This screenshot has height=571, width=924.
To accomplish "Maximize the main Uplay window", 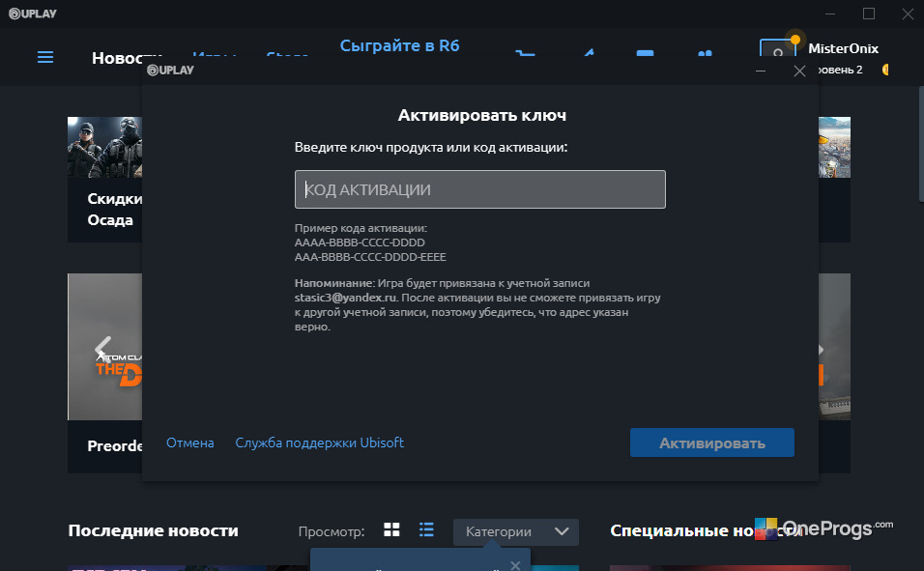I will click(869, 14).
